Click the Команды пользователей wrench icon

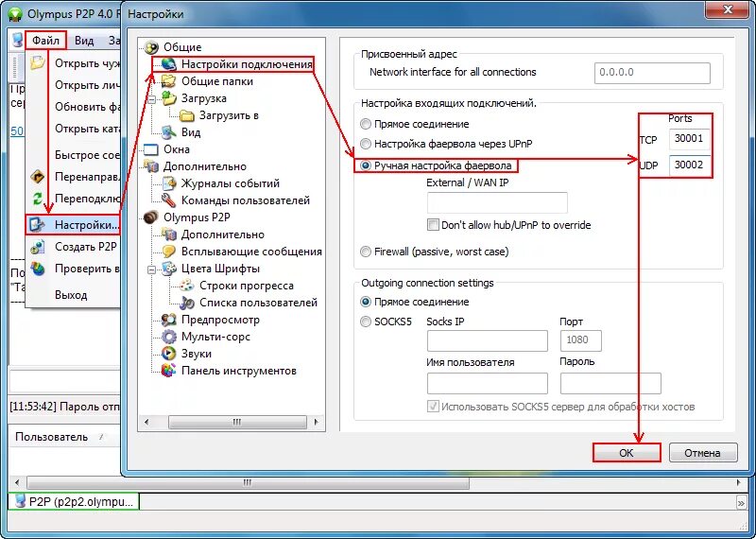169,200
